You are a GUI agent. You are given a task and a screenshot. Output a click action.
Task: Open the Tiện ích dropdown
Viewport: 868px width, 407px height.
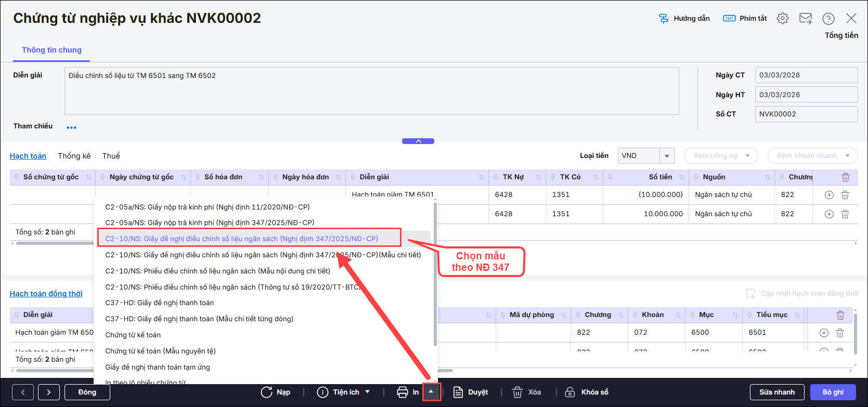tap(344, 392)
